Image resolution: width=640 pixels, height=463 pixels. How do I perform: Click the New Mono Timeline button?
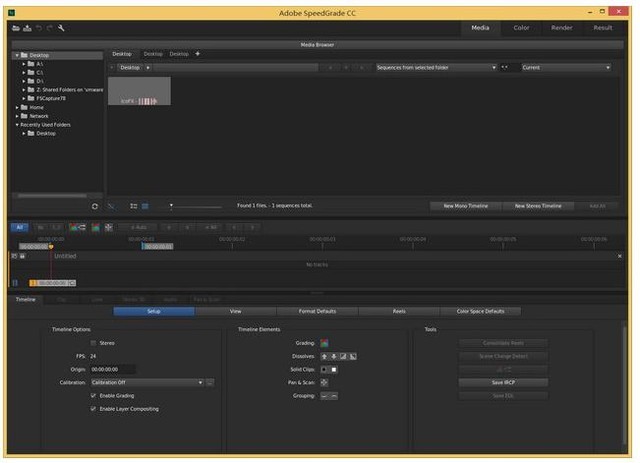point(465,206)
